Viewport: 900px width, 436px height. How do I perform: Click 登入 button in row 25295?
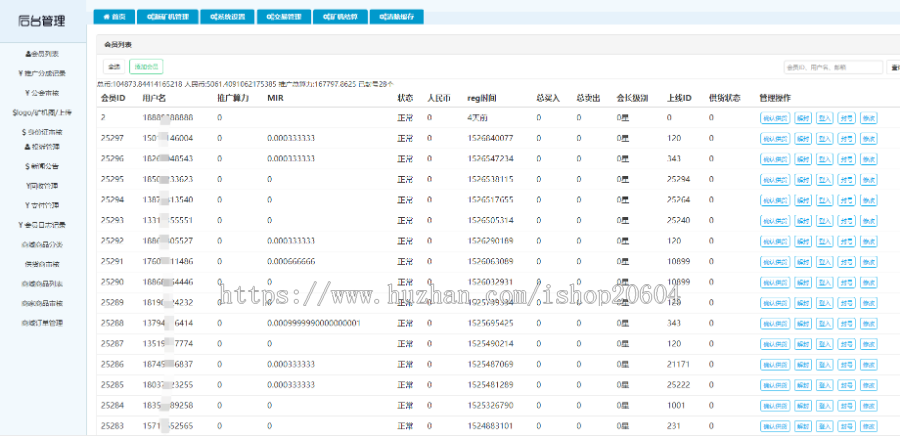[x=824, y=180]
